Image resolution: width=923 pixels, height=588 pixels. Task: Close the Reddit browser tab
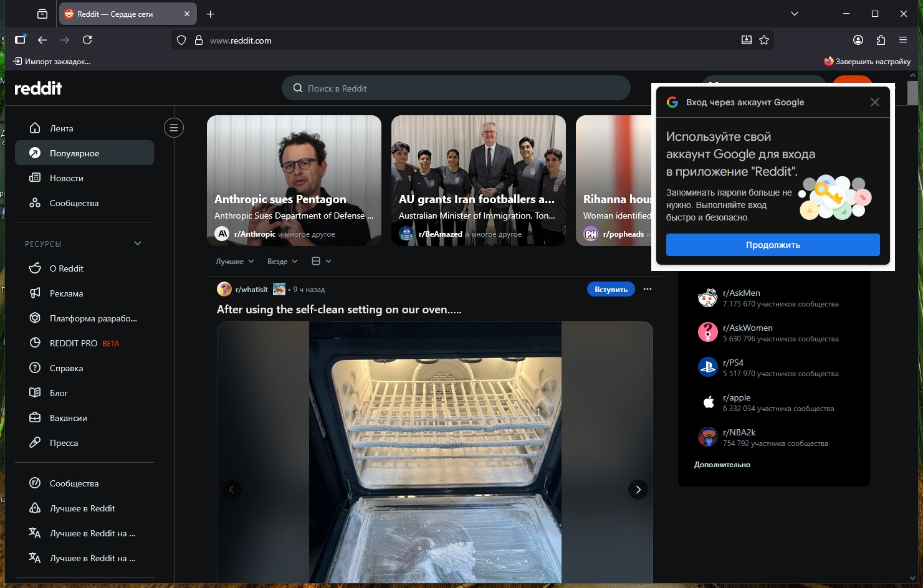point(187,14)
